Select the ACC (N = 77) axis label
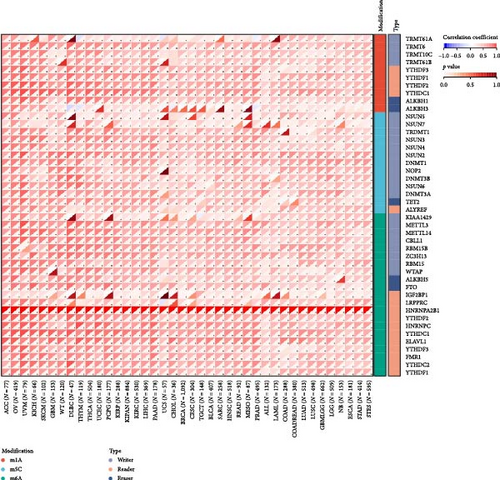 coord(6,397)
